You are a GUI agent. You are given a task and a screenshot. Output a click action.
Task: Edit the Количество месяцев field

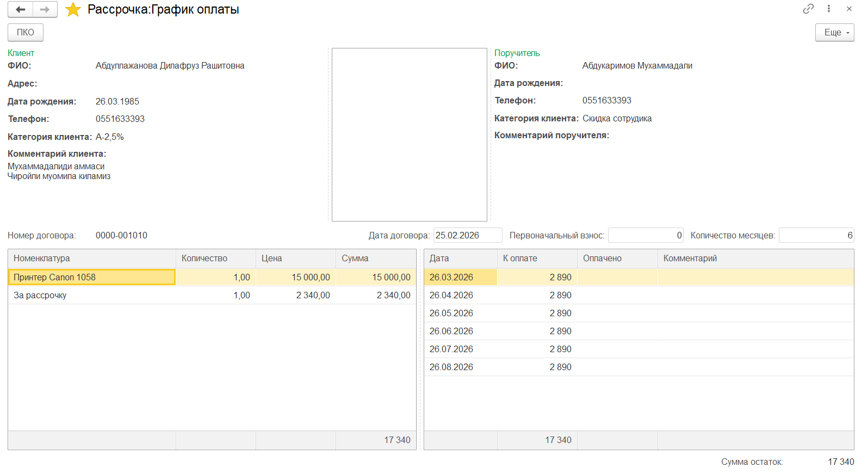pos(816,236)
